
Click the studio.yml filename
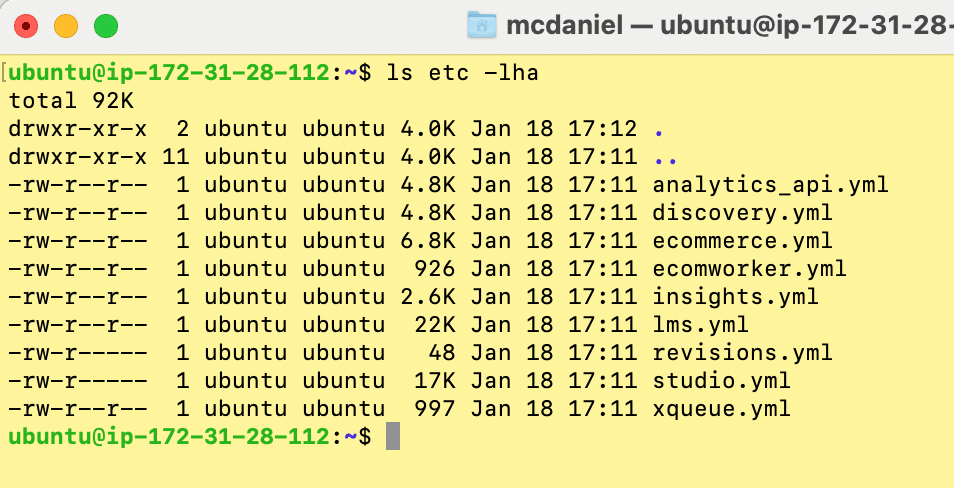tap(722, 381)
